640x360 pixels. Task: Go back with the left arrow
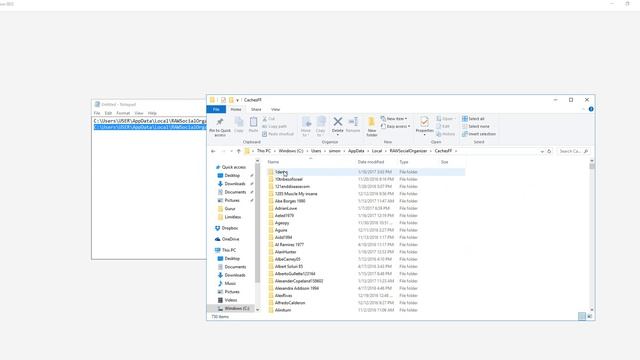pos(213,151)
